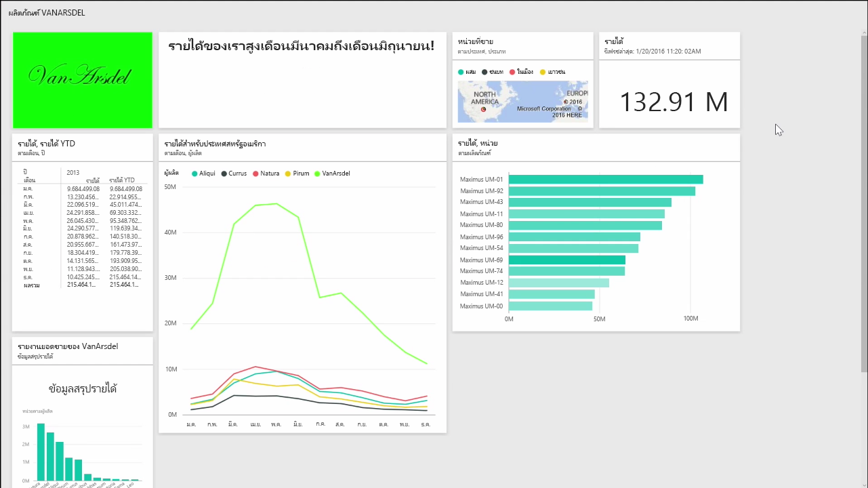Screen dimensions: 868x488
Task: Click the 24.291.858 value in the table
Action: (x=83, y=213)
